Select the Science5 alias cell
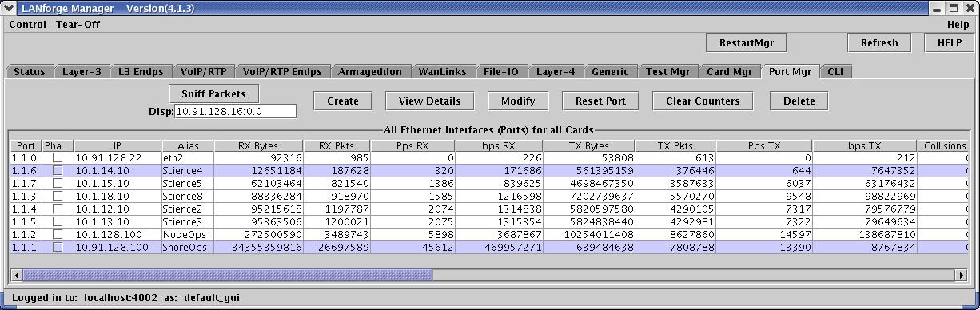 coord(188,184)
